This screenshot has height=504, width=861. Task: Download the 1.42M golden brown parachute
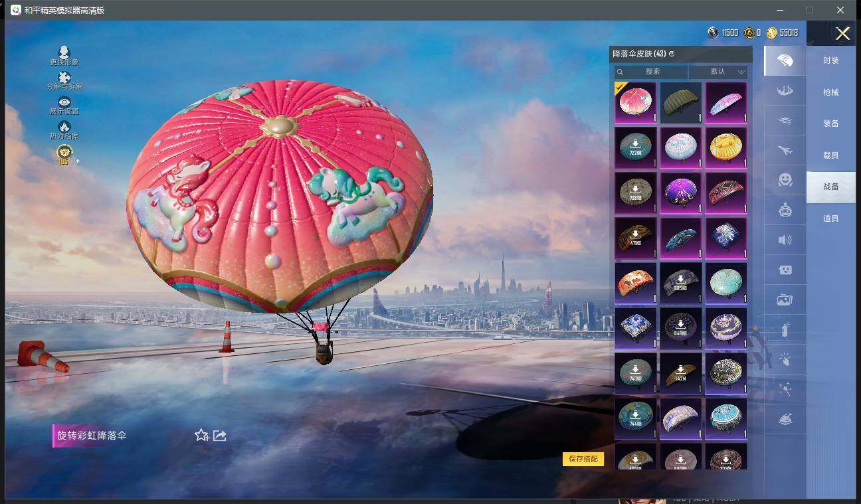coord(681,373)
